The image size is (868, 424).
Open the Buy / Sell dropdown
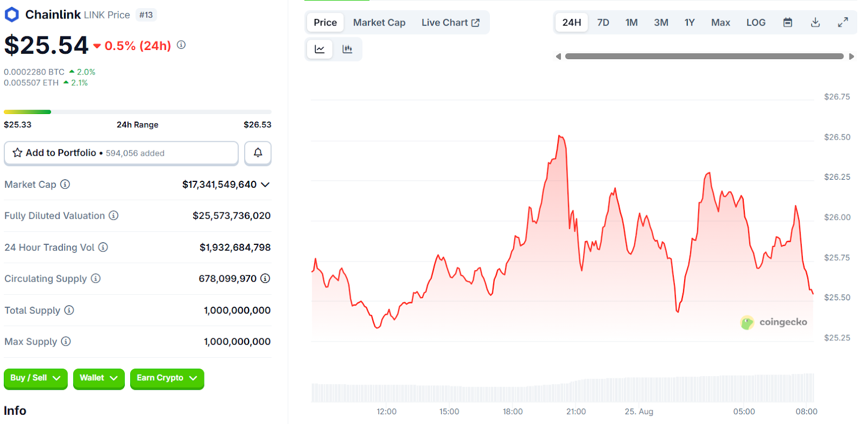point(35,378)
